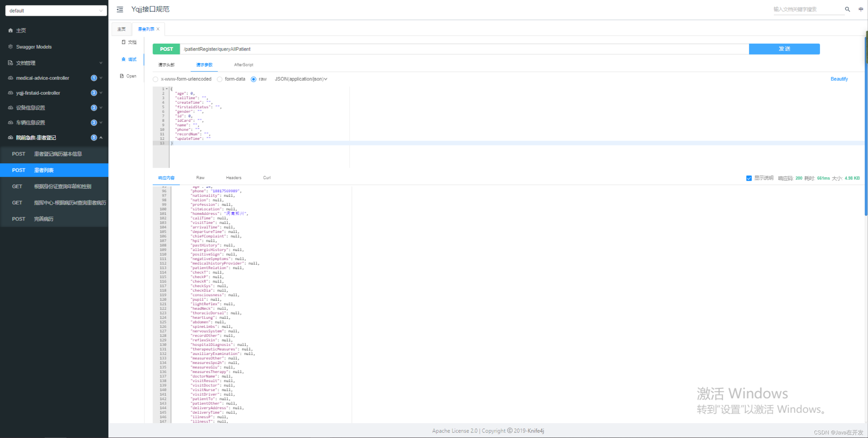The image size is (868, 438).
Task: Click the Apache License 2.0 footer text
Action: (x=455, y=430)
